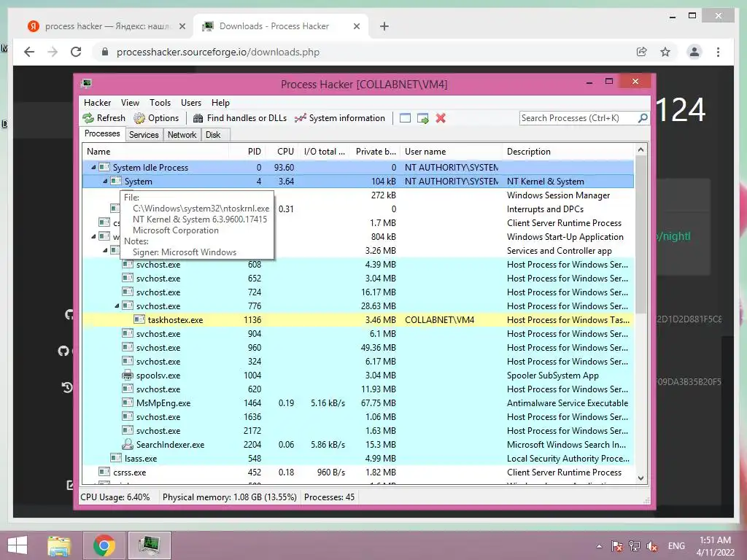Switch to the Network tab

[x=182, y=135]
